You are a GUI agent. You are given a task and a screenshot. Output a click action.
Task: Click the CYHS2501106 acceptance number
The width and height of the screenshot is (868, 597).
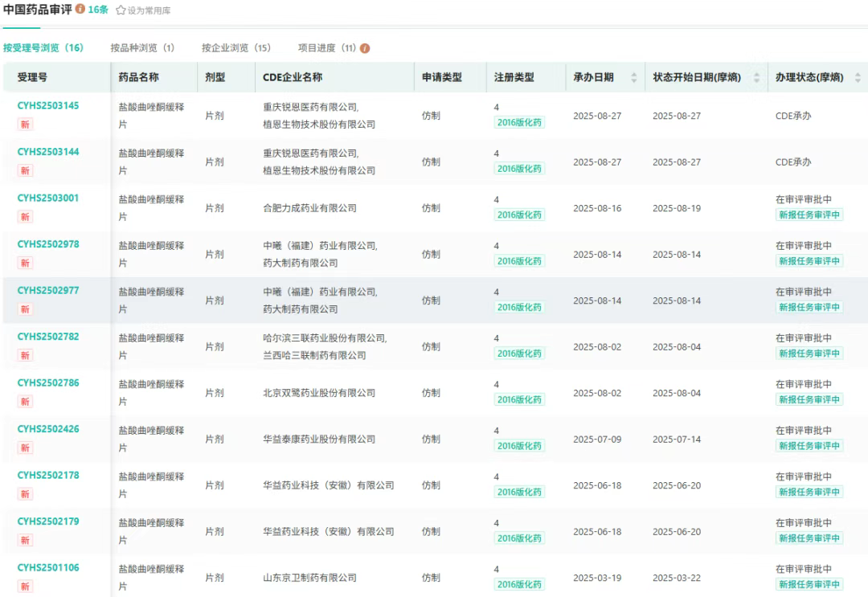point(48,567)
